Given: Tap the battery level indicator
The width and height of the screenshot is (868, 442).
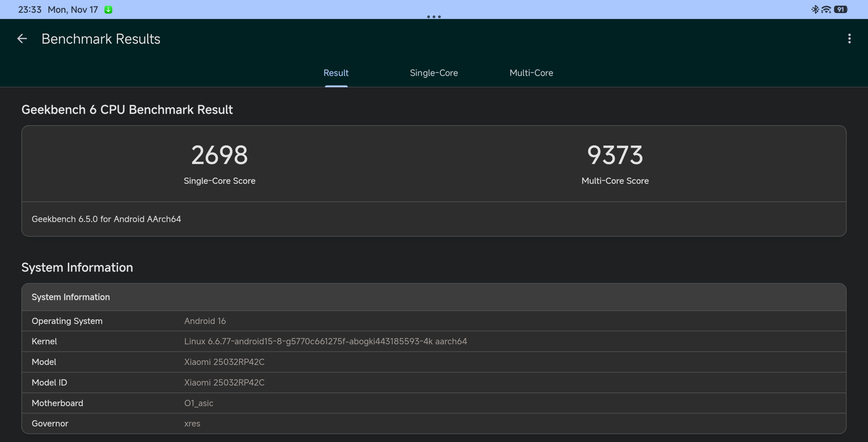Looking at the screenshot, I should (841, 10).
